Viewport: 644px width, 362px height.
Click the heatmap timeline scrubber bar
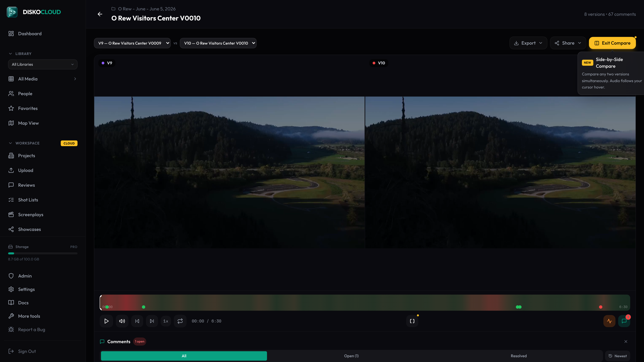pos(365,302)
